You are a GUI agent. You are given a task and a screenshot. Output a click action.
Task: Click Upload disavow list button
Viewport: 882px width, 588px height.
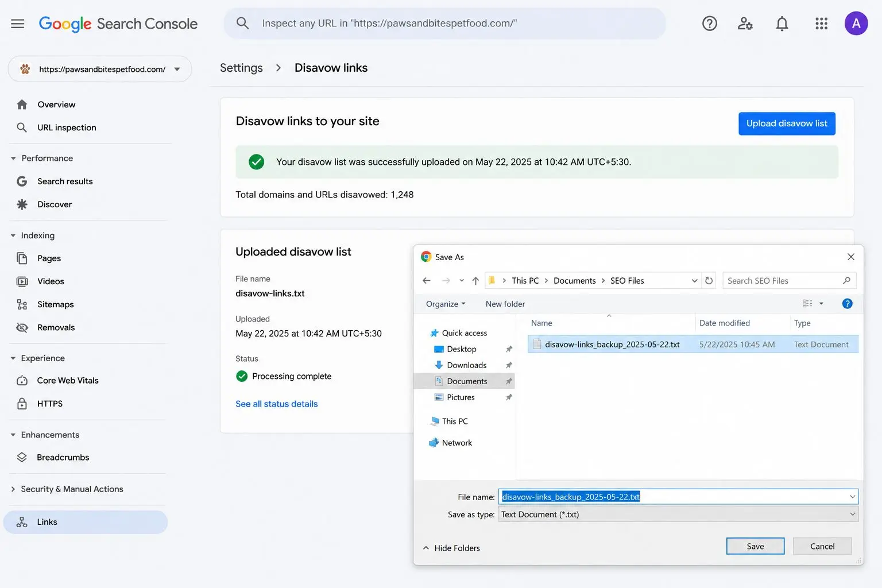coord(787,123)
